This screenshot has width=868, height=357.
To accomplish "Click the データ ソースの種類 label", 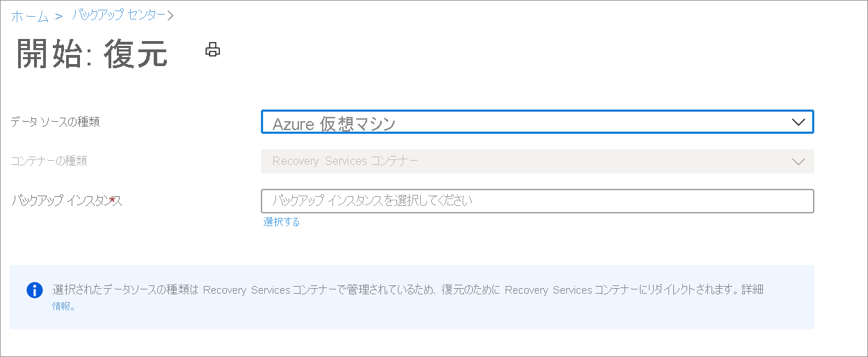I will (x=56, y=122).
